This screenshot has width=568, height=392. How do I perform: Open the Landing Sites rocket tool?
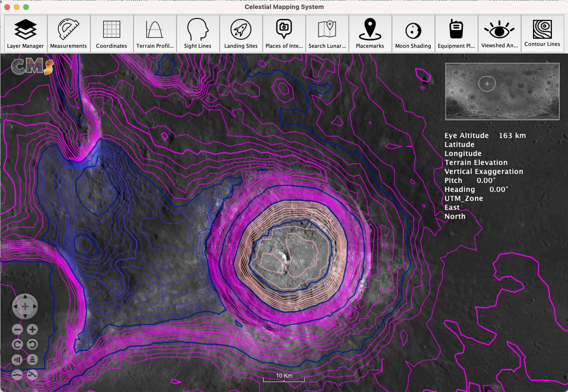click(x=241, y=33)
